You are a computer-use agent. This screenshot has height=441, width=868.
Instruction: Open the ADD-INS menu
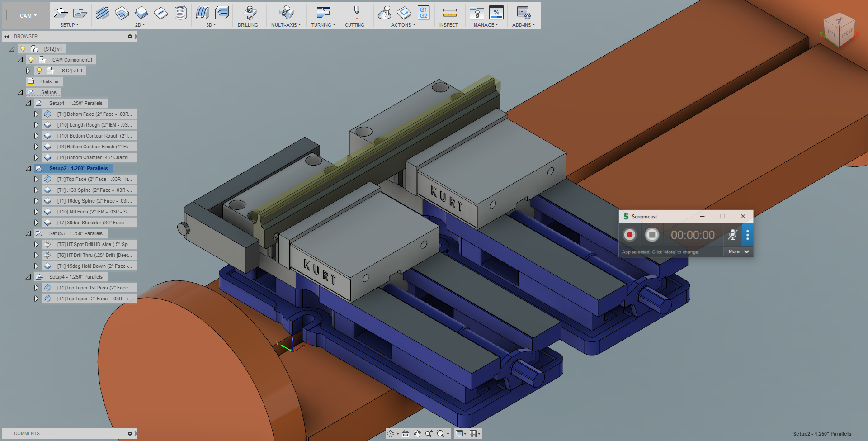tap(523, 25)
